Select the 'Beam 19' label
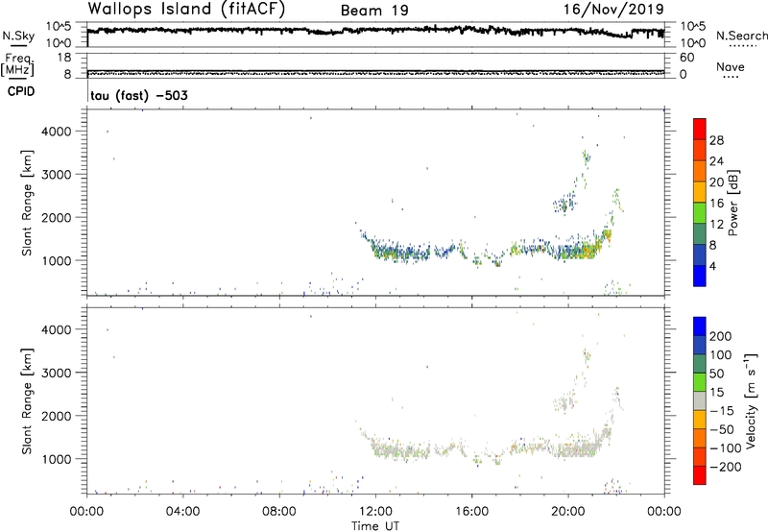This screenshot has width=768, height=532. [374, 11]
